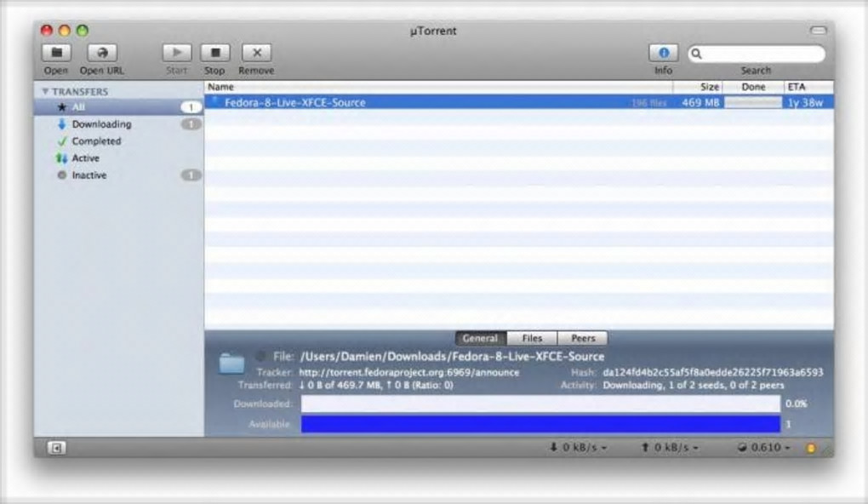The width and height of the screenshot is (868, 504).
Task: Collapse the TRANSFERS sidebar group
Action: point(45,91)
